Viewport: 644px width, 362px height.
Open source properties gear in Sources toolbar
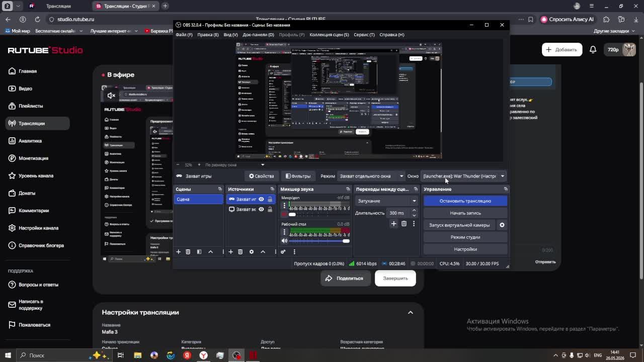pos(252,251)
